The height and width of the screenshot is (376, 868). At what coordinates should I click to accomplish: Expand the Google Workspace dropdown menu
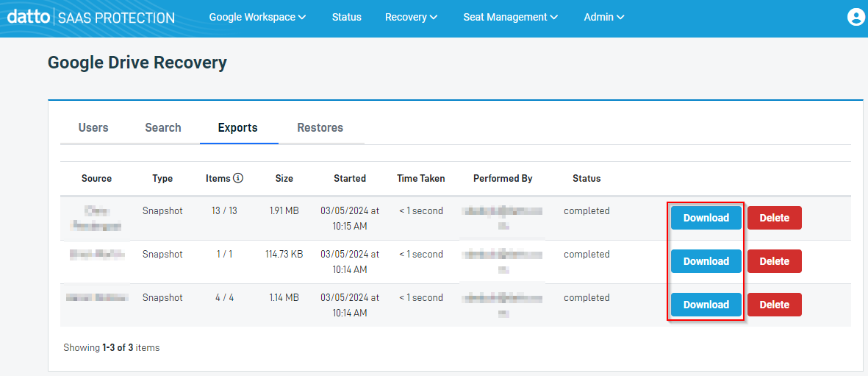point(257,17)
